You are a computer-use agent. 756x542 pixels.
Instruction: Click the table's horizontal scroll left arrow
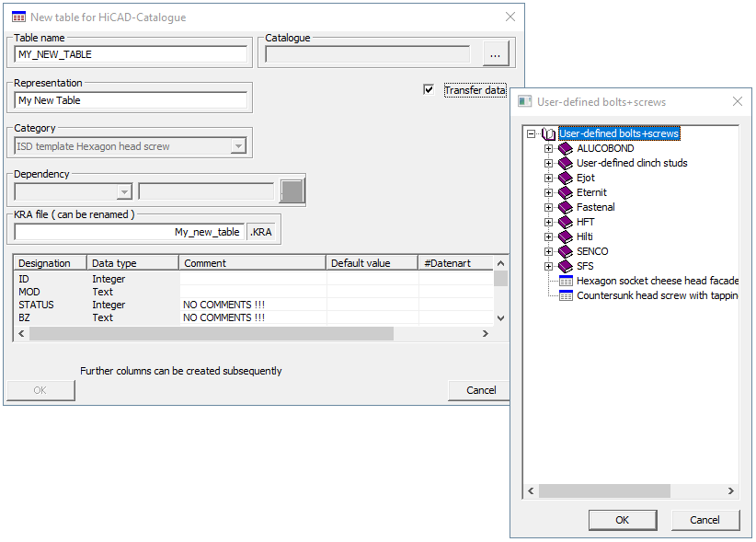coord(21,334)
